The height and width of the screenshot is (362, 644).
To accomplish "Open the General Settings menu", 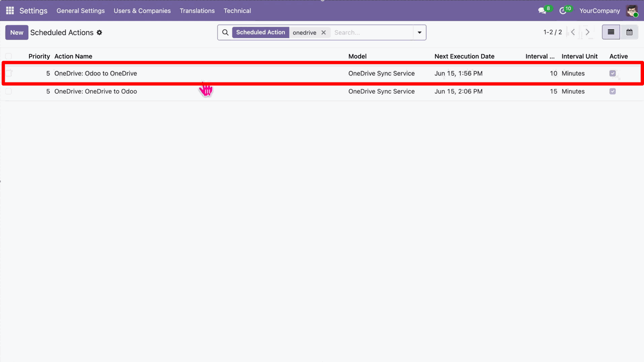I will tap(80, 11).
